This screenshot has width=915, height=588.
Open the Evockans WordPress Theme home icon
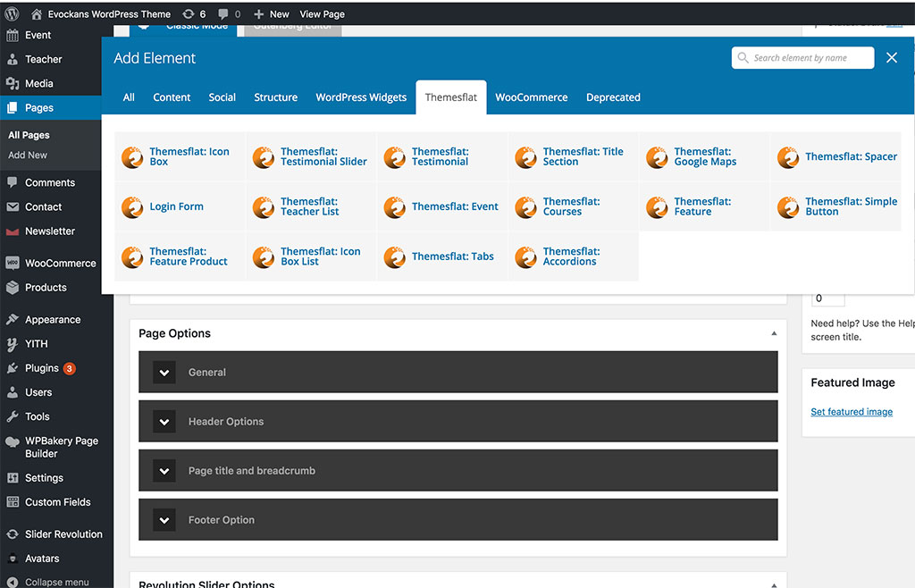pyautogui.click(x=36, y=14)
